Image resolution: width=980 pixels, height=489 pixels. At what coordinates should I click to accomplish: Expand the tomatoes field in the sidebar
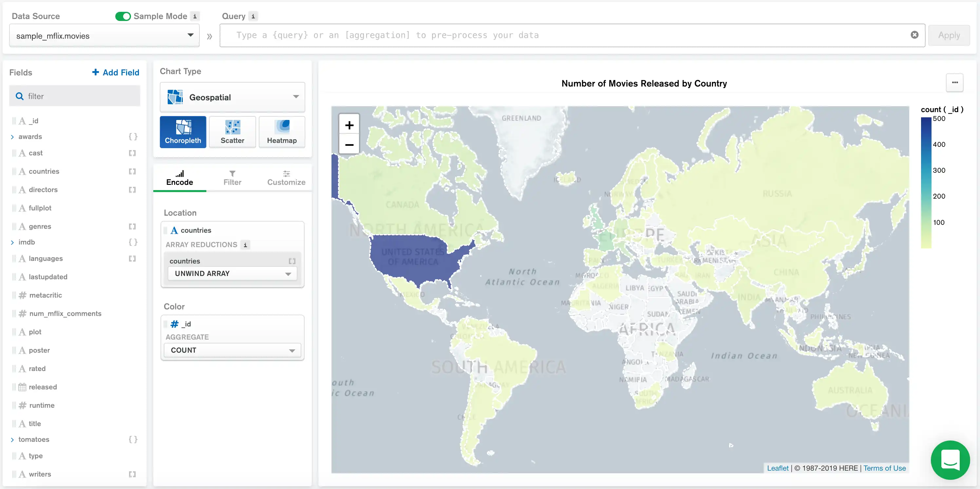[12, 439]
